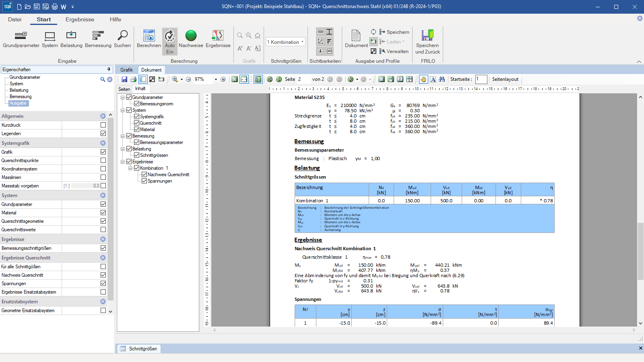Toggle Querschnittswerte checkbox
This screenshot has height=362, width=644.
[103, 230]
